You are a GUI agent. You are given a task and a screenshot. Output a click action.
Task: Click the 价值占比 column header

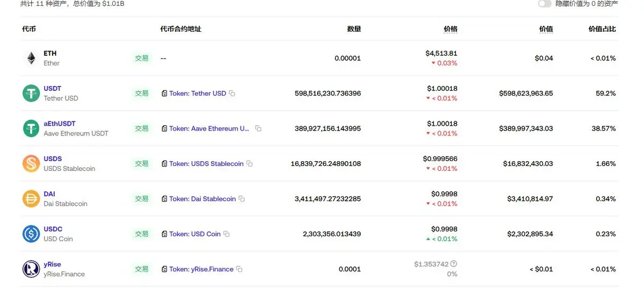tap(602, 29)
